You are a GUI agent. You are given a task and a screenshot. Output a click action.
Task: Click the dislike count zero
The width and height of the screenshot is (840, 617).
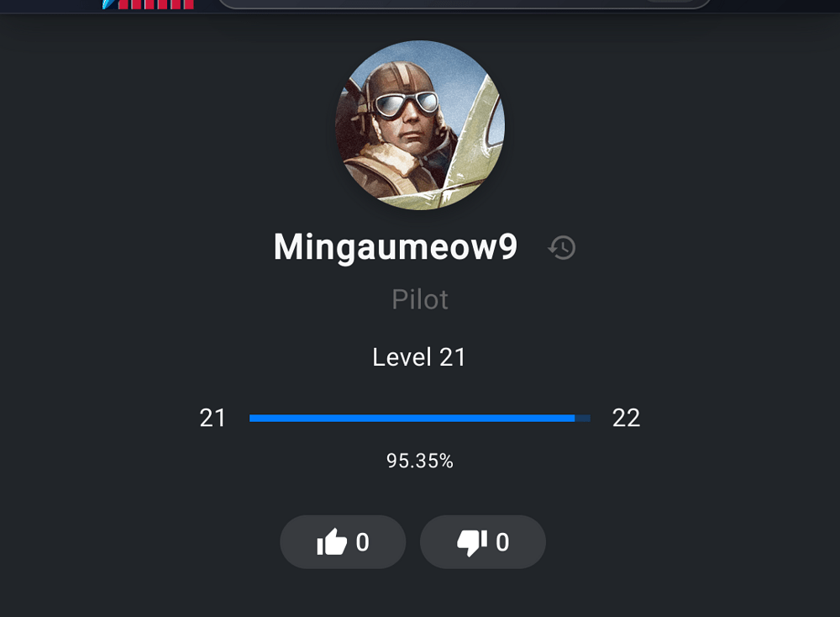[x=502, y=542]
